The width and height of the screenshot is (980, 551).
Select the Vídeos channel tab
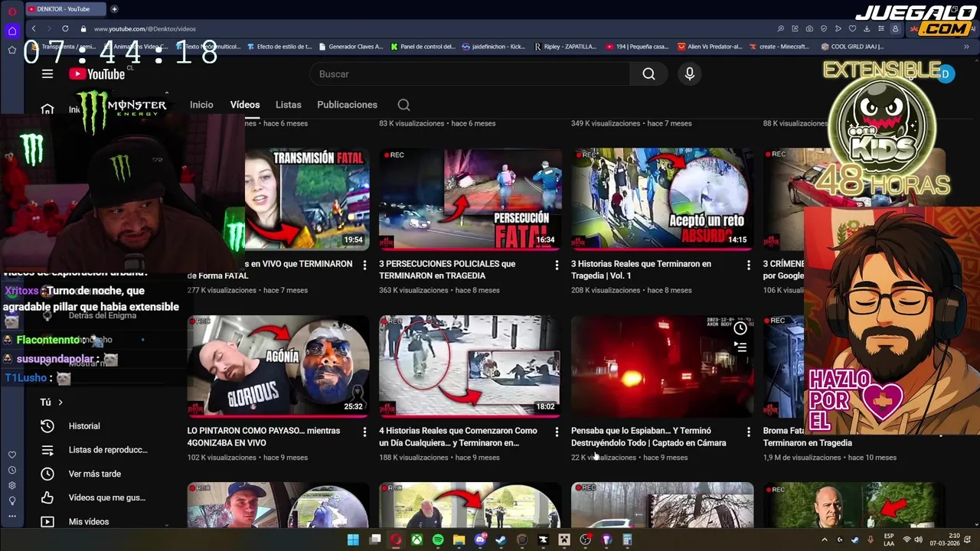click(x=245, y=105)
